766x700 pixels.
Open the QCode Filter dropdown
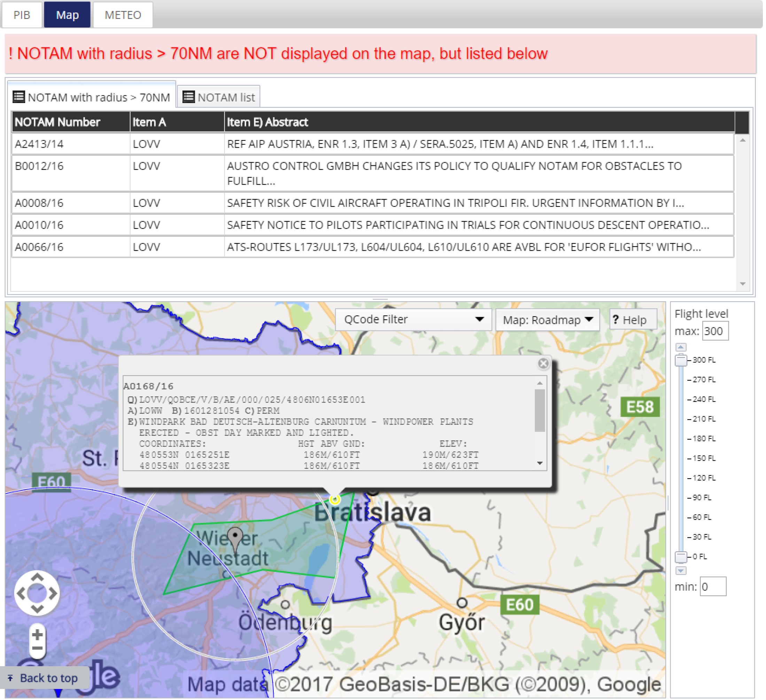coord(414,320)
